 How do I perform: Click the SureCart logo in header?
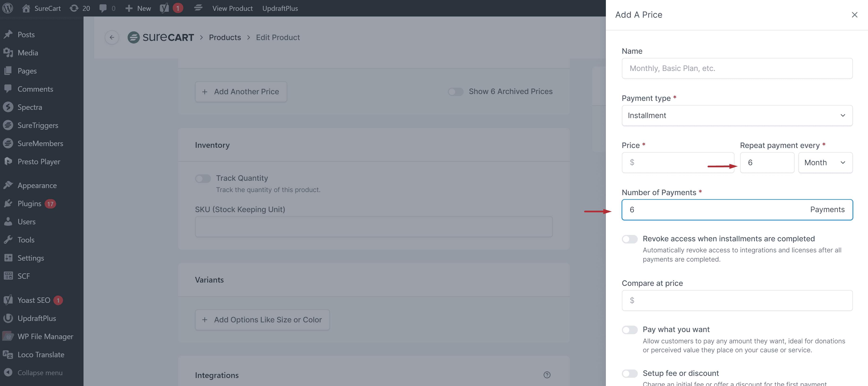point(161,37)
